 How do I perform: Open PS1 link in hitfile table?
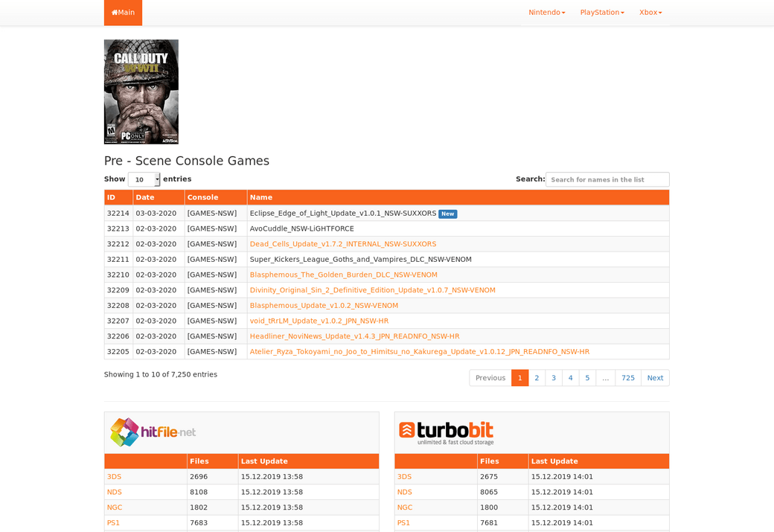[x=114, y=522]
